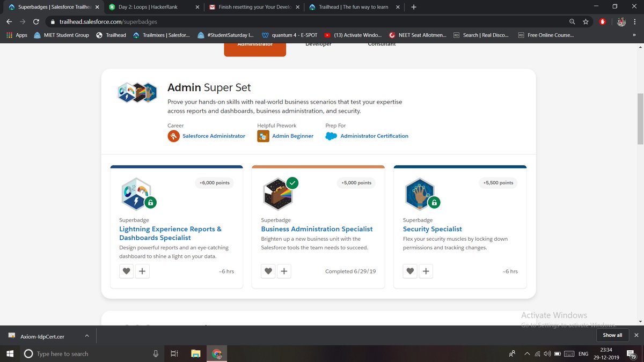Switch to the Gmail Finish resetting tab

[254, 7]
